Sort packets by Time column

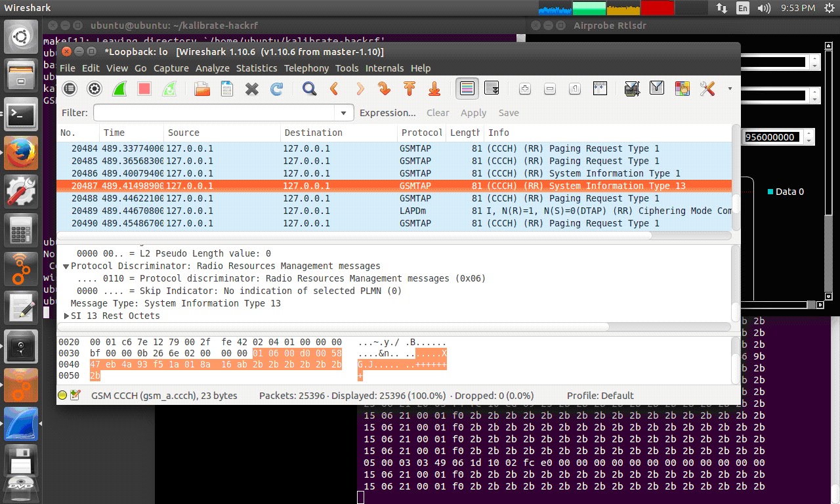tap(131, 133)
